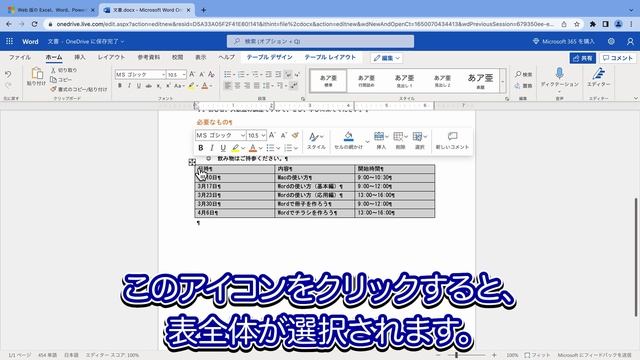Open the テーブル レイアウト tab
640x360 pixels.
point(330,58)
